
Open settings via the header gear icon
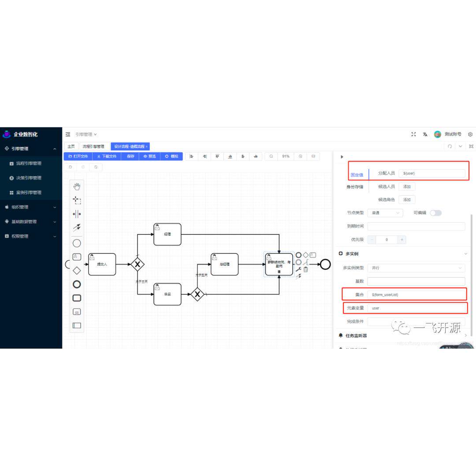click(x=470, y=134)
